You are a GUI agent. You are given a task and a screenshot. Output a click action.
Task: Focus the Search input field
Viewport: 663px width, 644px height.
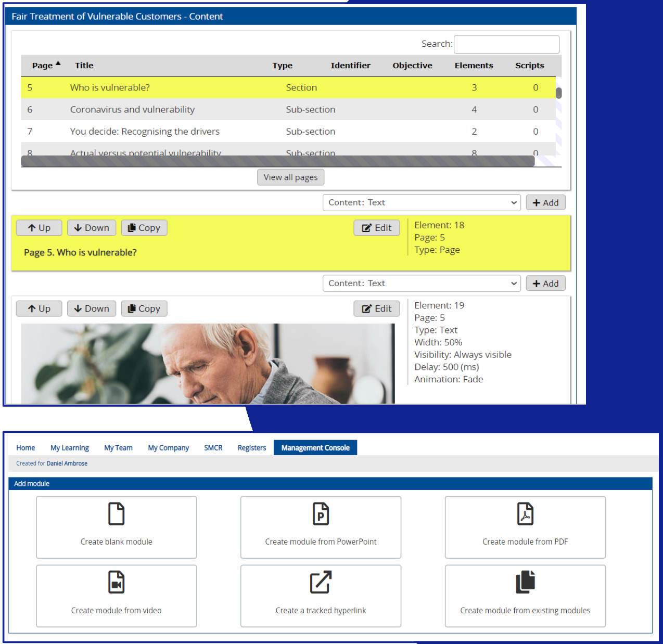(x=507, y=44)
